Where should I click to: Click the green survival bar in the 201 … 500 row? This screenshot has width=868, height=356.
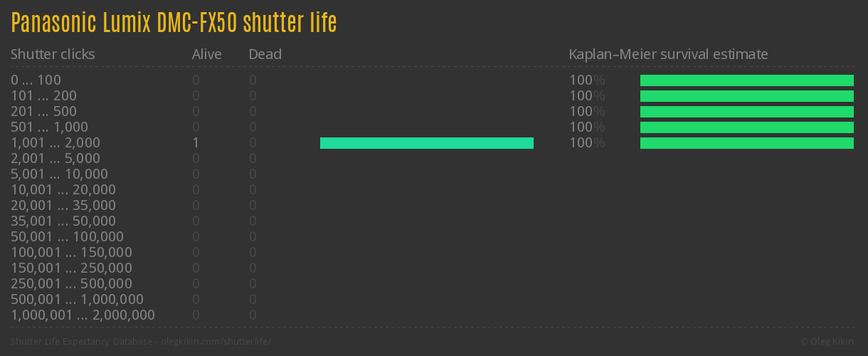coord(746,112)
